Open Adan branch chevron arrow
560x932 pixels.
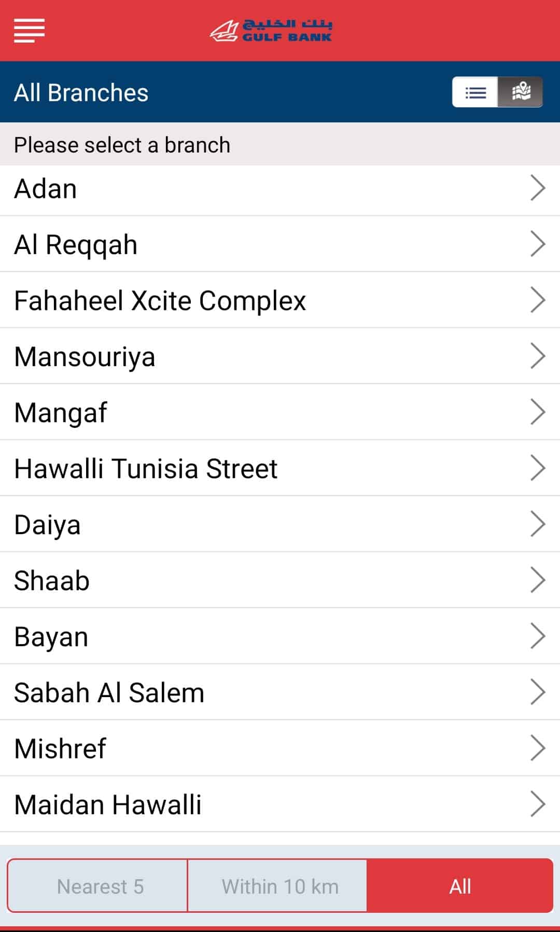click(538, 188)
